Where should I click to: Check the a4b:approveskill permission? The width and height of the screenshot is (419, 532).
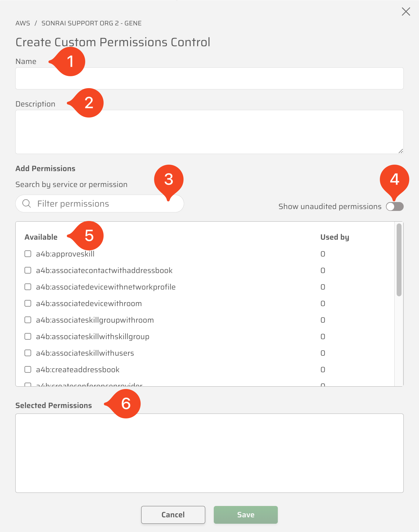coord(28,254)
